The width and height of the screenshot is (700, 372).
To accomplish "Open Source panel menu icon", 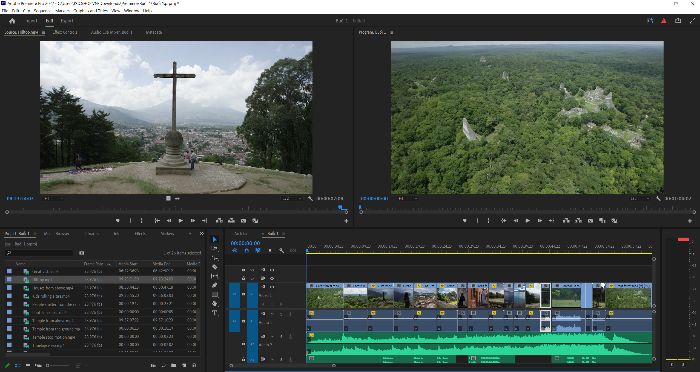I will [x=43, y=33].
